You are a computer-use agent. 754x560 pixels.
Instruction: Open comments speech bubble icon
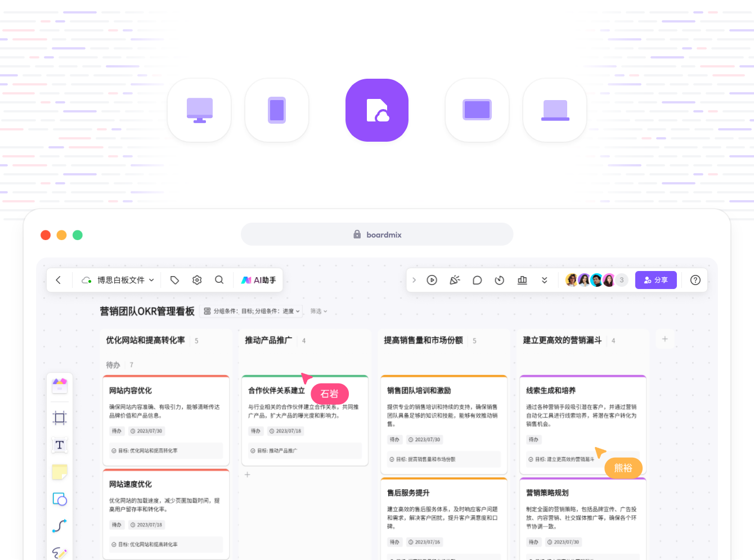pyautogui.click(x=477, y=280)
